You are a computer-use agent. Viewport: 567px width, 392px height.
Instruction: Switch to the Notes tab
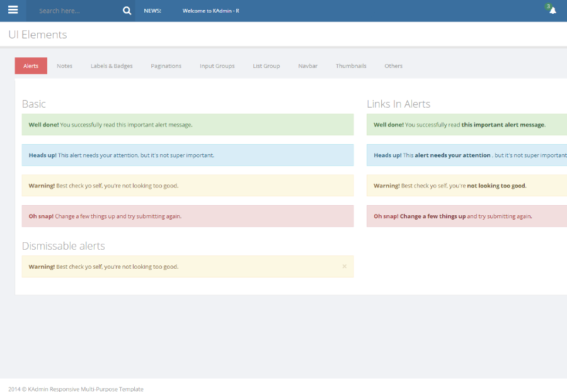[x=64, y=66]
